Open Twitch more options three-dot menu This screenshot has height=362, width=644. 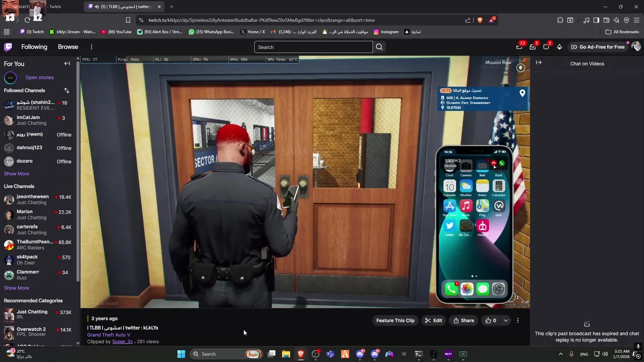click(91, 47)
